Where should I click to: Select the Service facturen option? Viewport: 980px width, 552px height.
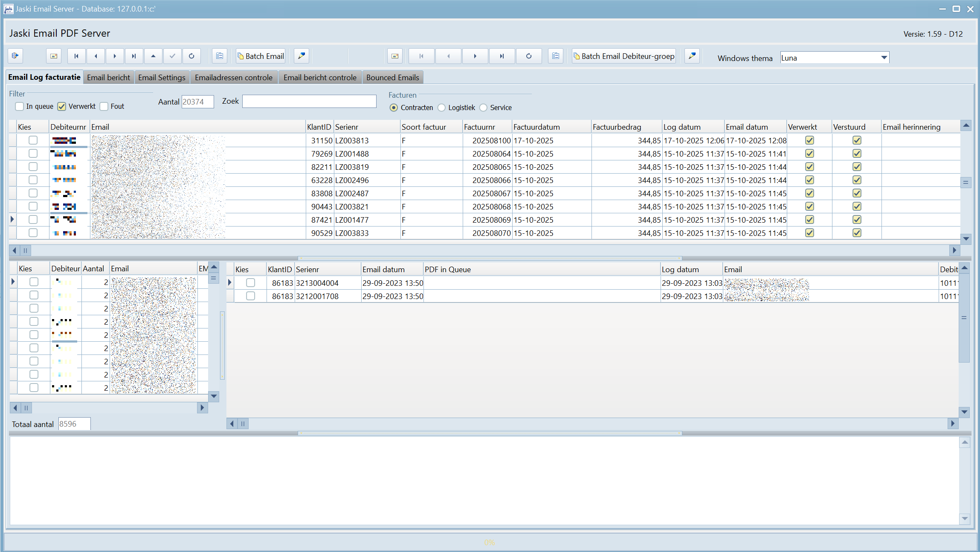click(x=483, y=107)
